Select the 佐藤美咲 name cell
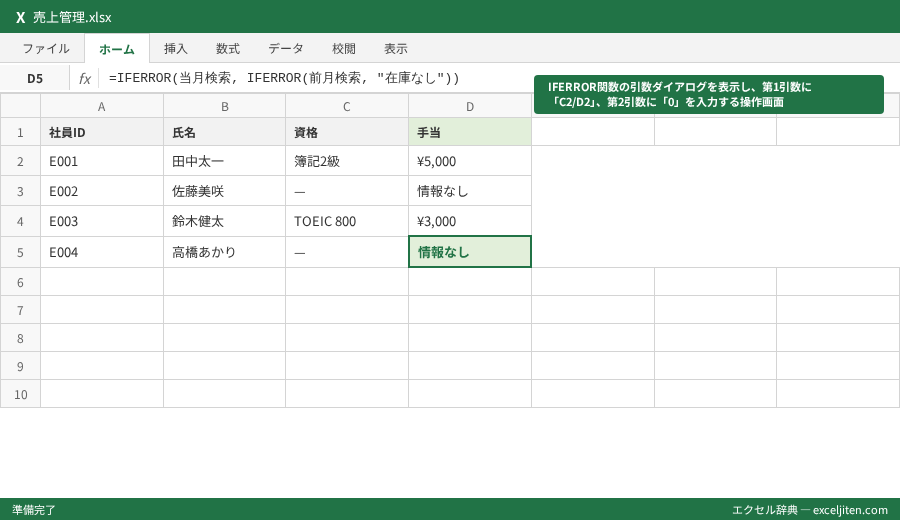 [224, 191]
